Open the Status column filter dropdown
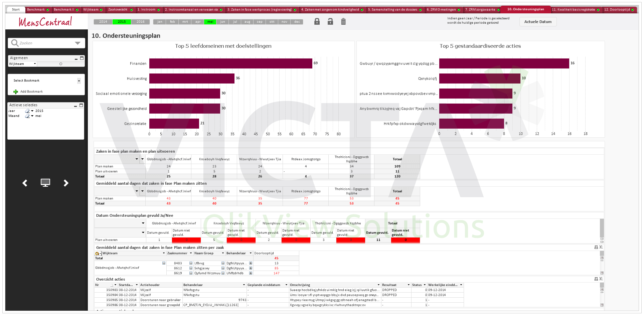Screen dimensions: 644x316 (x=425, y=285)
